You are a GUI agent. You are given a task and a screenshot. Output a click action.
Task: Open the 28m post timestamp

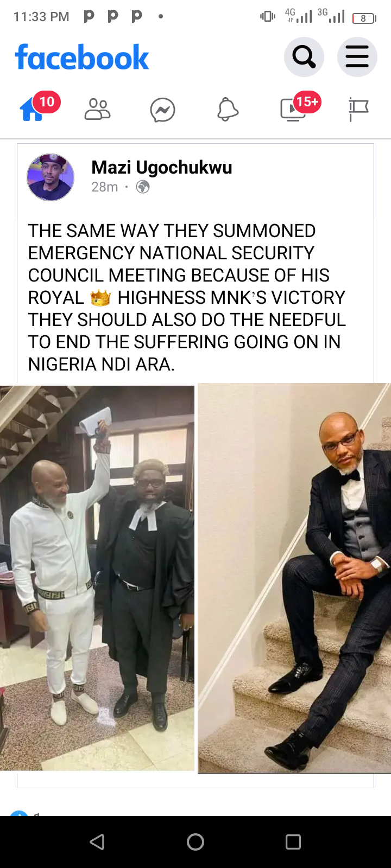tap(105, 187)
